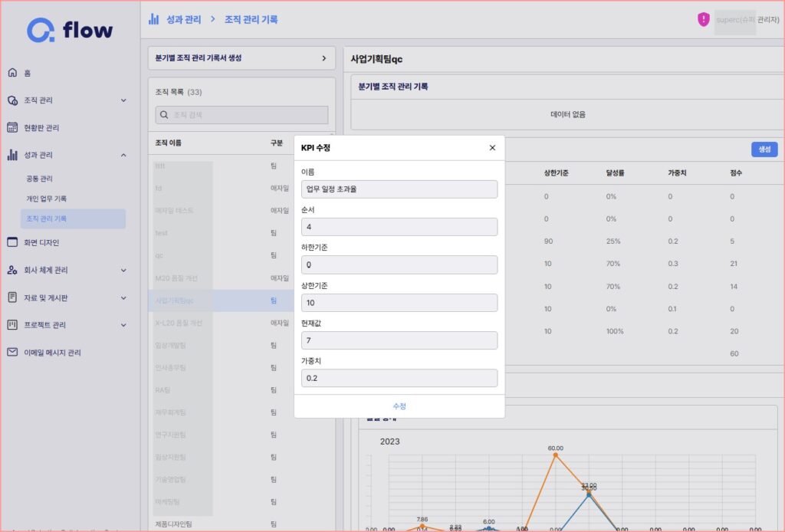Image resolution: width=785 pixels, height=532 pixels.
Task: Click the 분기별 조직 관리 기록서 생성 button
Action: click(x=241, y=58)
